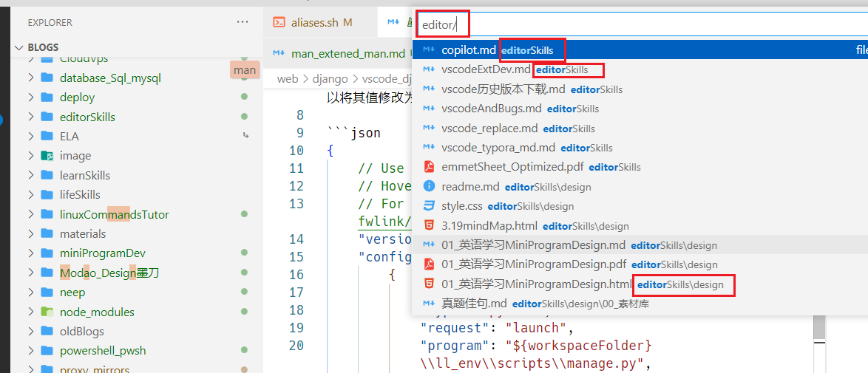Expand the lifeSkills folder chevron
The width and height of the screenshot is (868, 373).
31,195
